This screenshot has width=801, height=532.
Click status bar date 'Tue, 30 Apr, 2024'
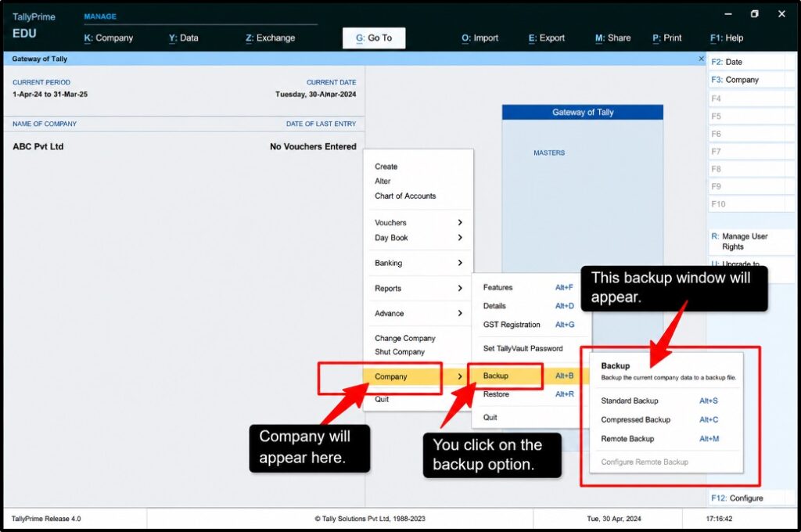(x=614, y=519)
